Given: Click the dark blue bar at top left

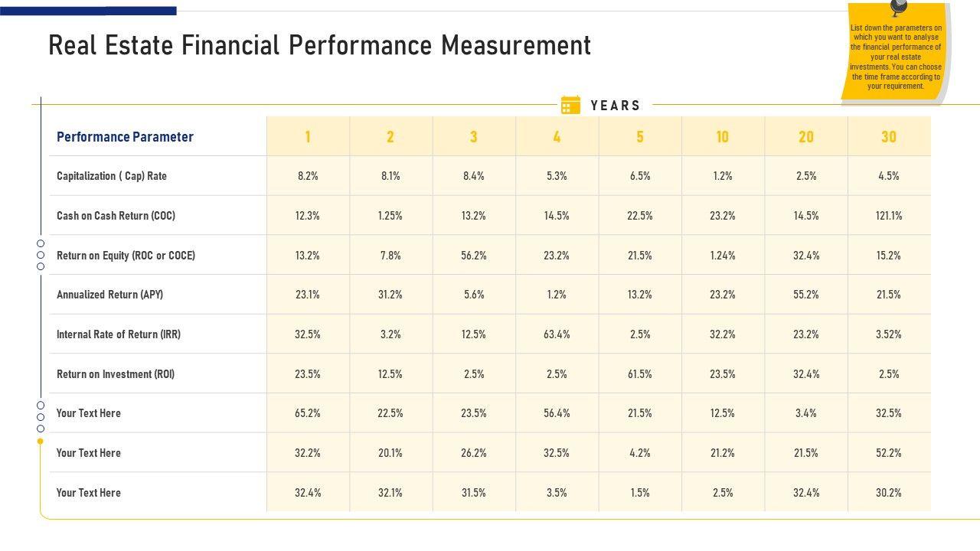Looking at the screenshot, I should [88, 11].
